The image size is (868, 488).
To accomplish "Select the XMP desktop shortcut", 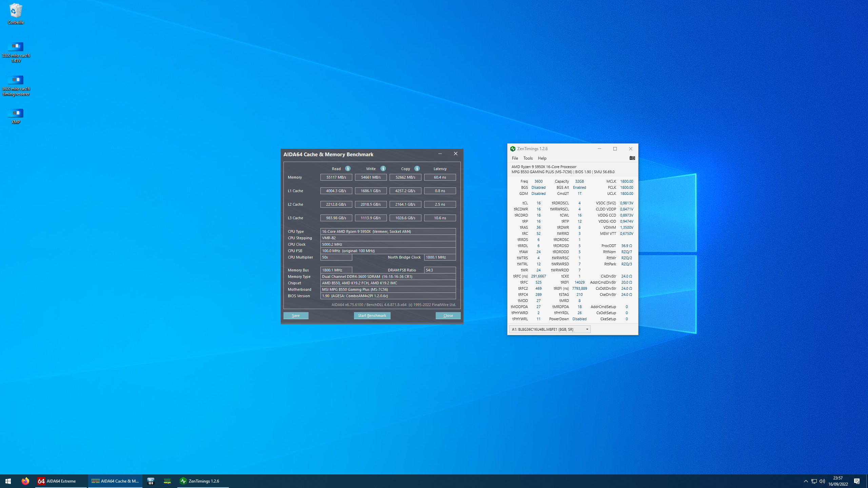I will 16,116.
